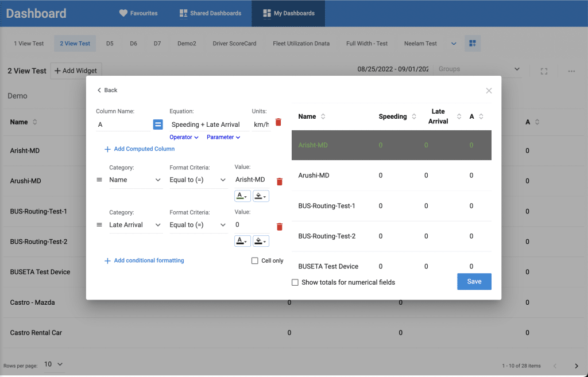Open Category dropdown showing Late Arrival
The width and height of the screenshot is (588, 377).
136,225
